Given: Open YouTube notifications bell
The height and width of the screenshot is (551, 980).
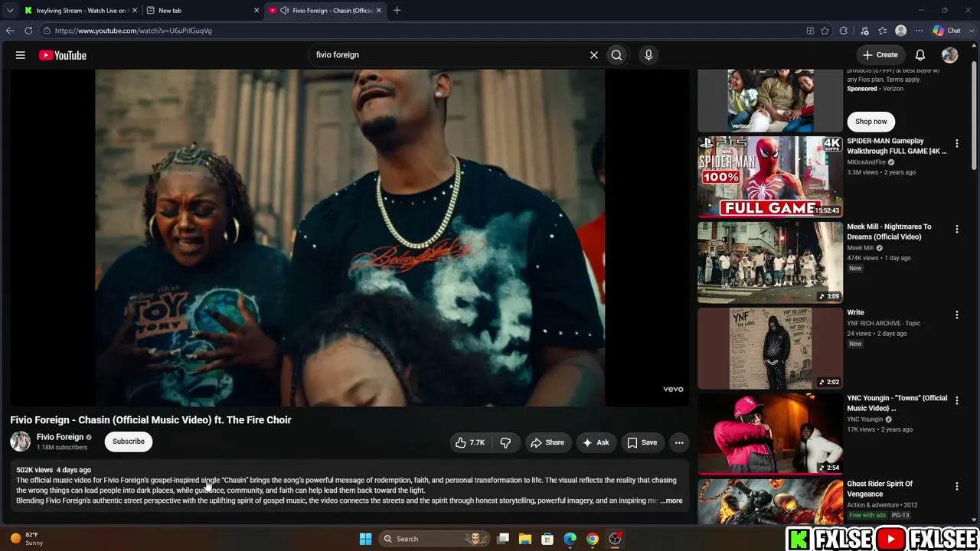Looking at the screenshot, I should pos(920,55).
